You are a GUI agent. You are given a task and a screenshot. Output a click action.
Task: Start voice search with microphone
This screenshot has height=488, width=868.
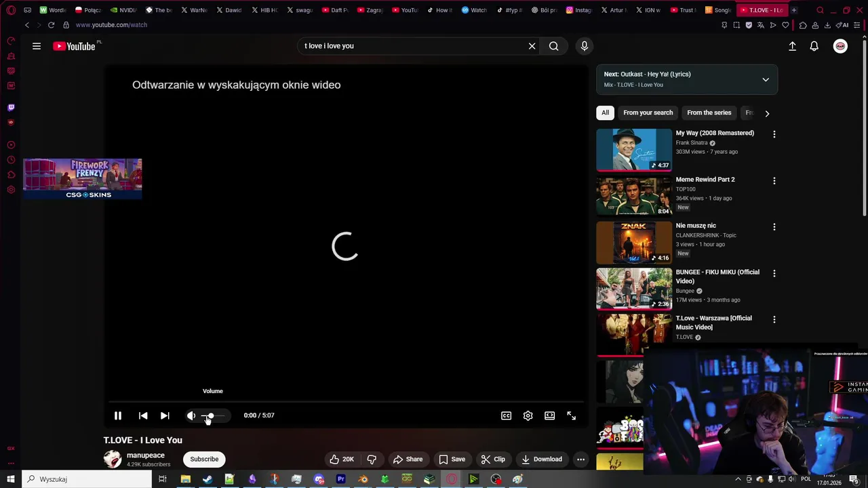click(x=585, y=46)
